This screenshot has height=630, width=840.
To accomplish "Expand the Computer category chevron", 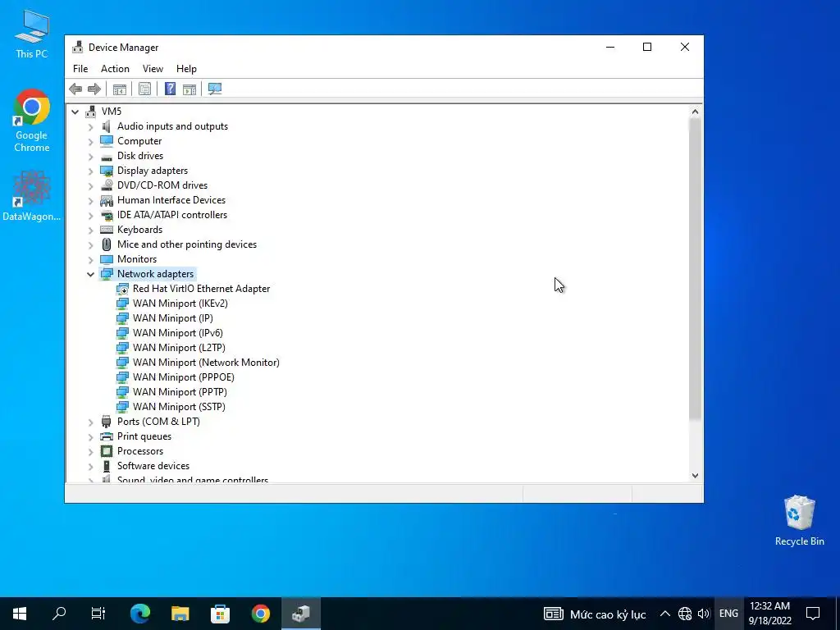I will tap(90, 141).
